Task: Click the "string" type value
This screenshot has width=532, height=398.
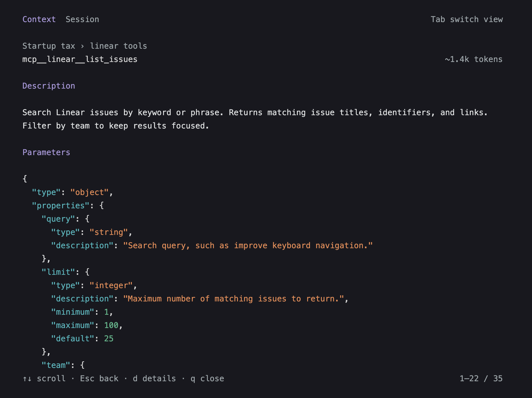Action: tap(109, 232)
